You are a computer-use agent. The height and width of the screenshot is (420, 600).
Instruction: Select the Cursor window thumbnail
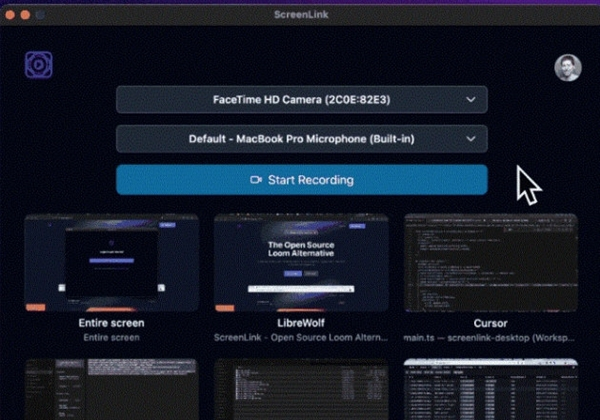(x=491, y=263)
